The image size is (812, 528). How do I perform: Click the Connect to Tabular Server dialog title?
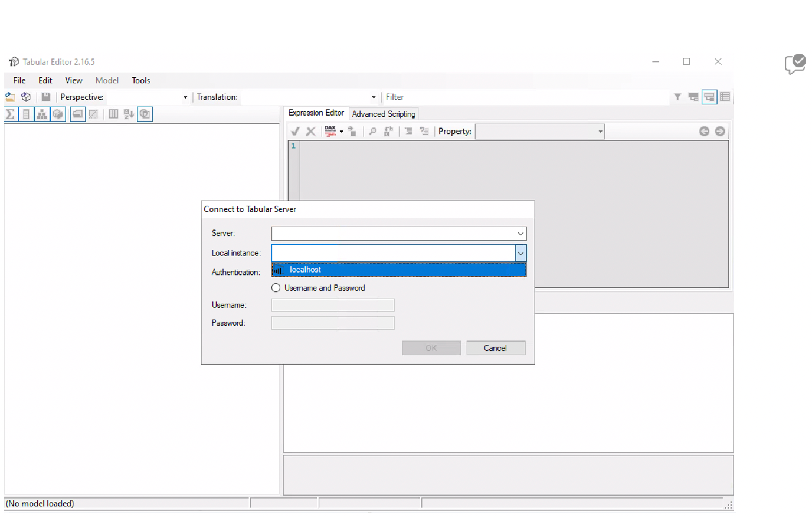250,209
